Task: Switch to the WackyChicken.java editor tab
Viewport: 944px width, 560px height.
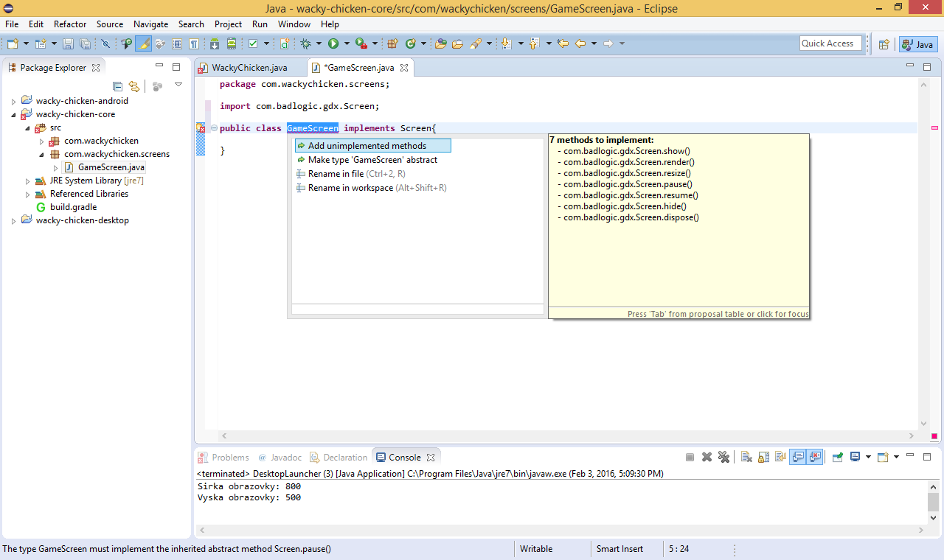Action: point(249,68)
